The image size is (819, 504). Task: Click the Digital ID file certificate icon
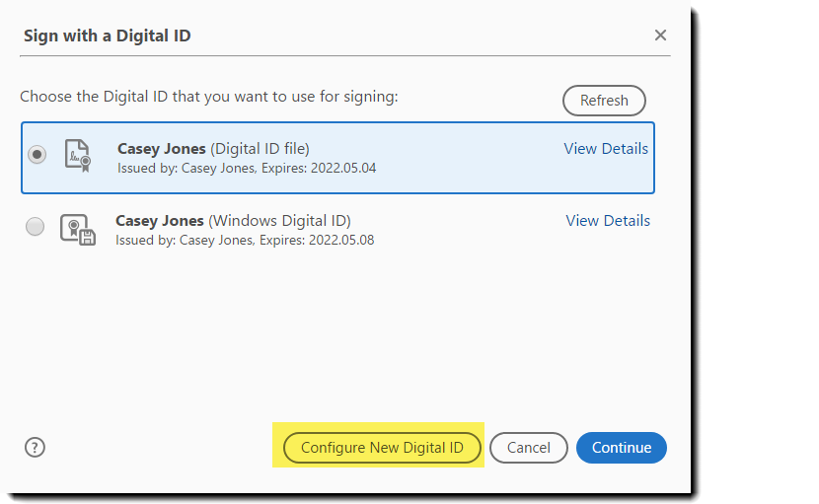(77, 156)
